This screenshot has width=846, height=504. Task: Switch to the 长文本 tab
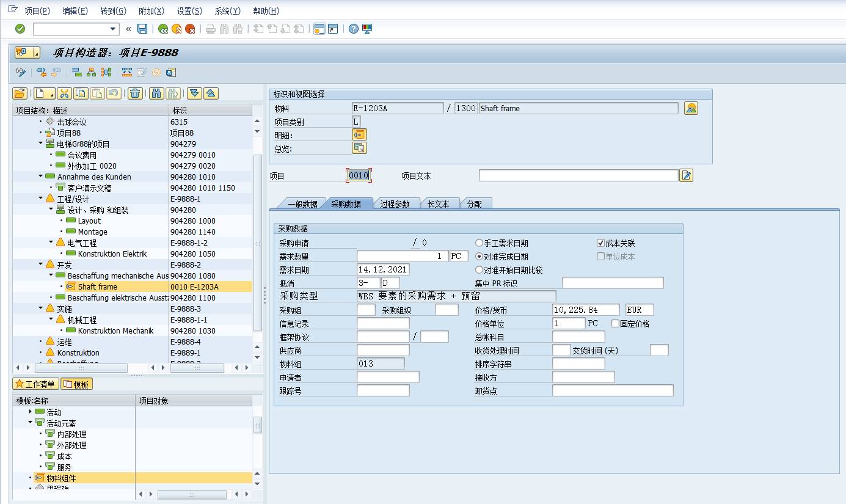point(440,203)
